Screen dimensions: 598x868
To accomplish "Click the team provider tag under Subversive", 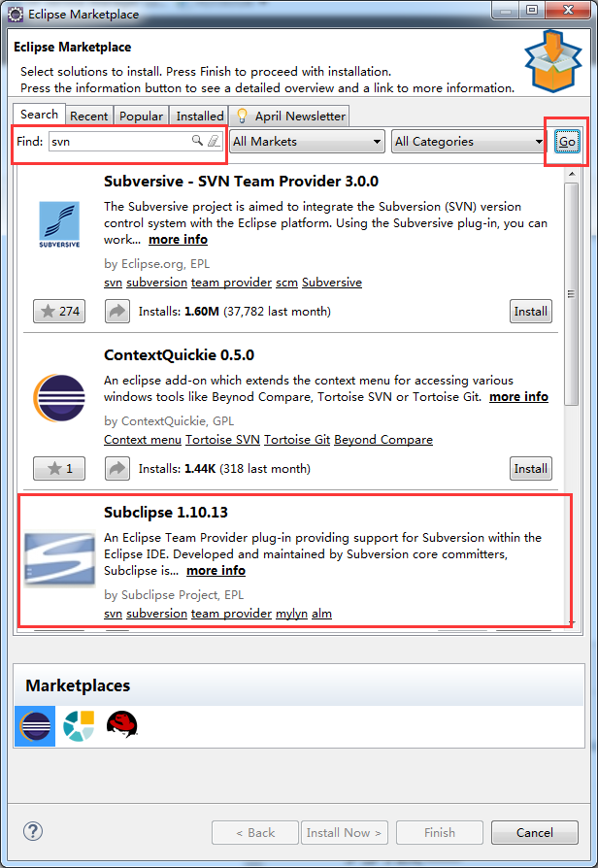I will (231, 283).
